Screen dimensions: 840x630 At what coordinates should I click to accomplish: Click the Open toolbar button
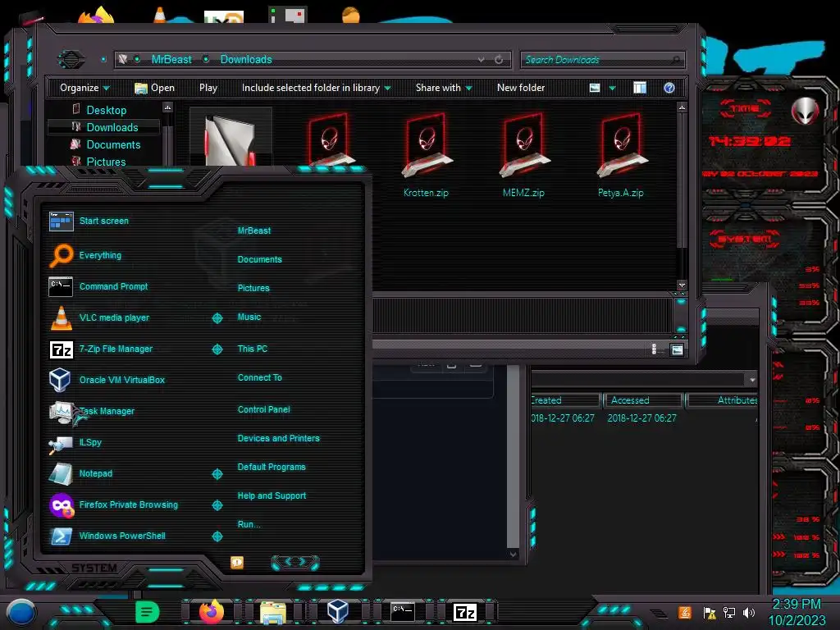(x=155, y=88)
